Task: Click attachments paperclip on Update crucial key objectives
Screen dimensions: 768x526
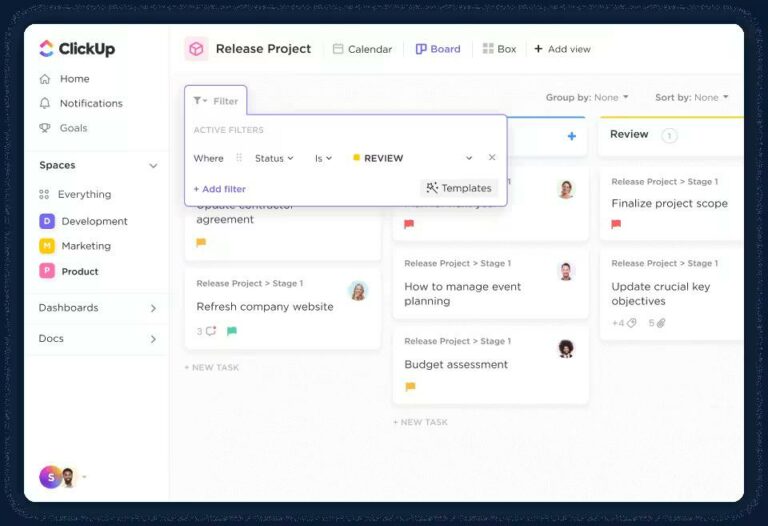Action: (661, 323)
